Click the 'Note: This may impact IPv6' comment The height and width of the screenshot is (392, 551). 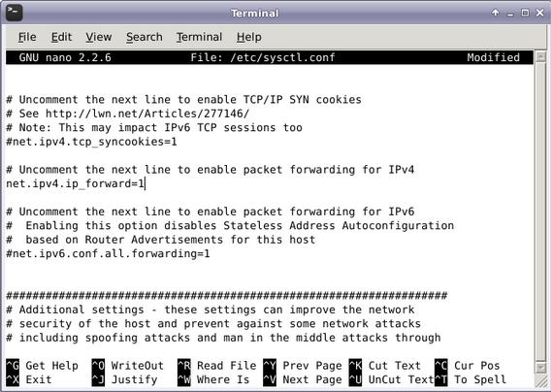tap(154, 128)
